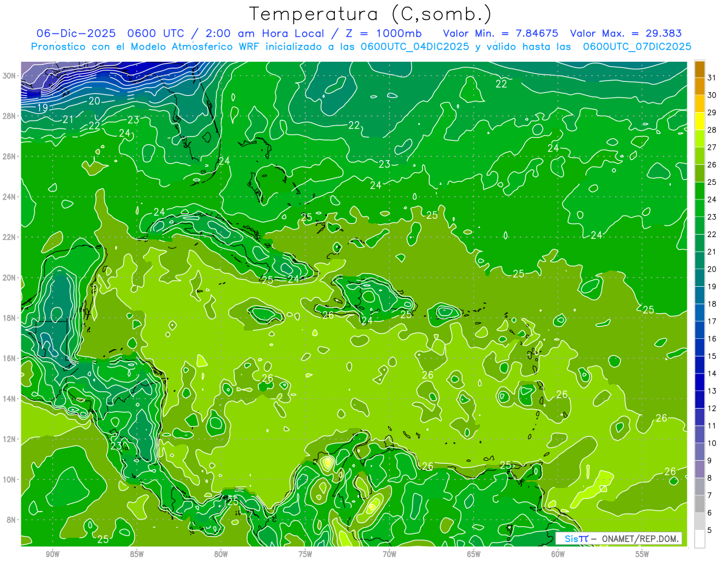Click the 75W longitude axis label

[x=305, y=554]
